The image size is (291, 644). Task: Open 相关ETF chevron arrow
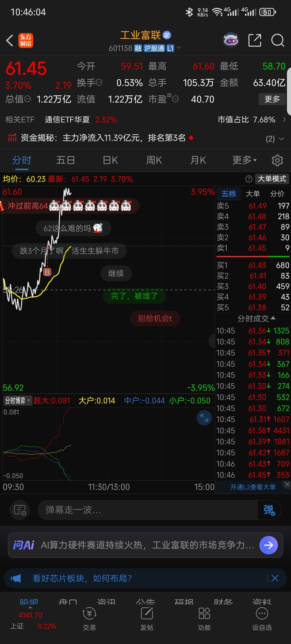coord(284,120)
